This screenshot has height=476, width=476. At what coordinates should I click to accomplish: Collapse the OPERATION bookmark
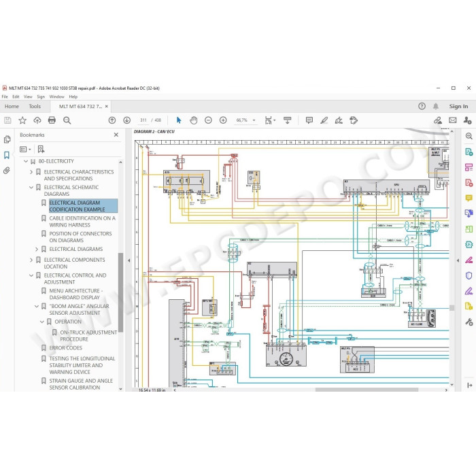[x=42, y=322]
